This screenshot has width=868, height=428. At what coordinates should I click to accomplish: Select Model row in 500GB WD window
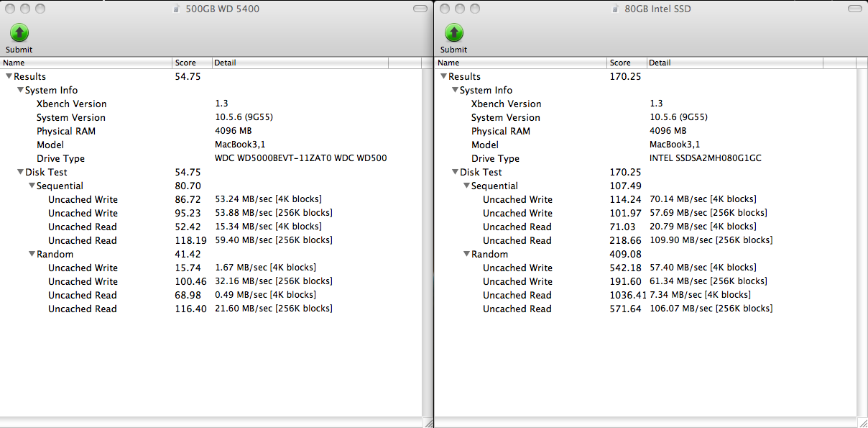pos(211,145)
